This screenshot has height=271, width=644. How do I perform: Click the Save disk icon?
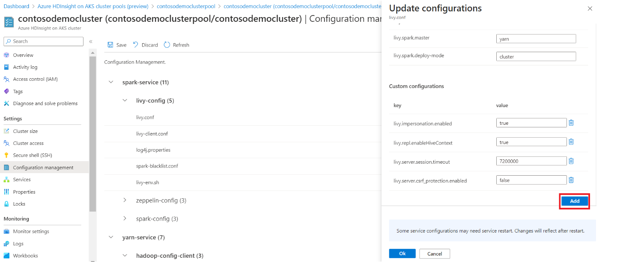(110, 45)
